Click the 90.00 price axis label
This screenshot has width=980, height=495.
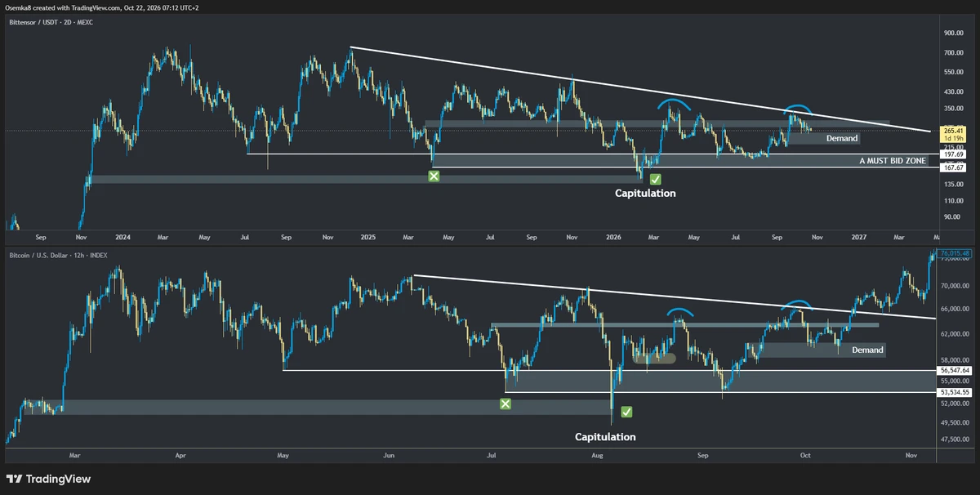coord(951,217)
